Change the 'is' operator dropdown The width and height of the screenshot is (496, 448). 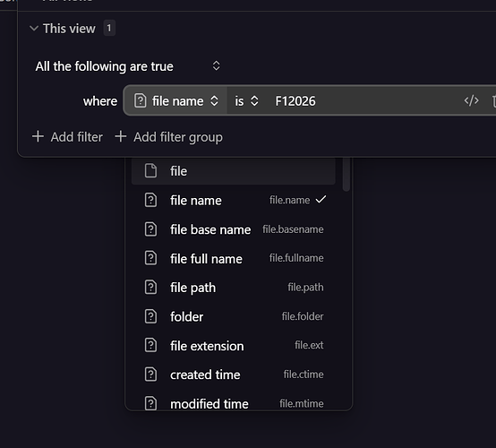(x=246, y=101)
